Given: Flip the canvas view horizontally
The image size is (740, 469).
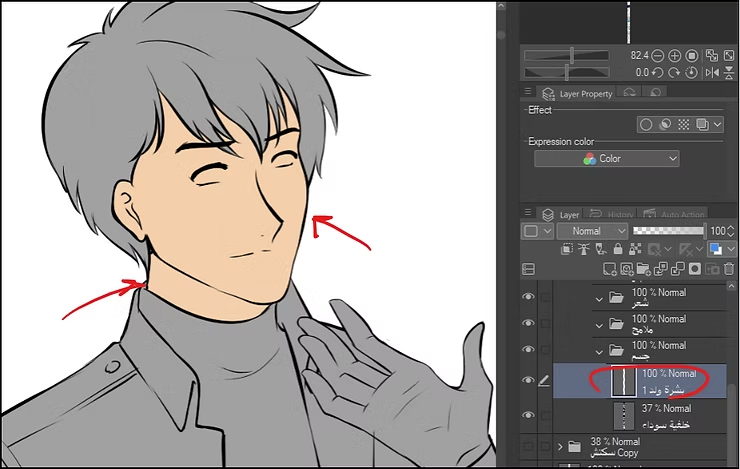Looking at the screenshot, I should [712, 73].
